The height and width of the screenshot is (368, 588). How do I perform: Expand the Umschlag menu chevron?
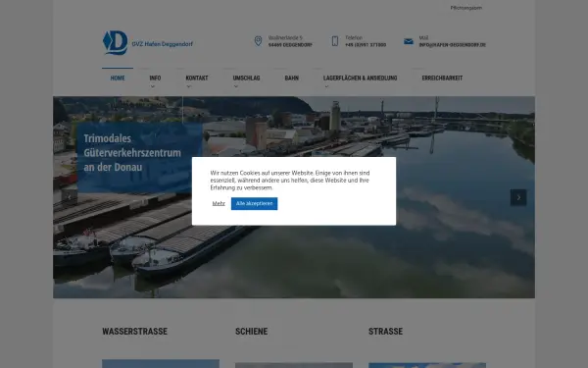tap(236, 86)
